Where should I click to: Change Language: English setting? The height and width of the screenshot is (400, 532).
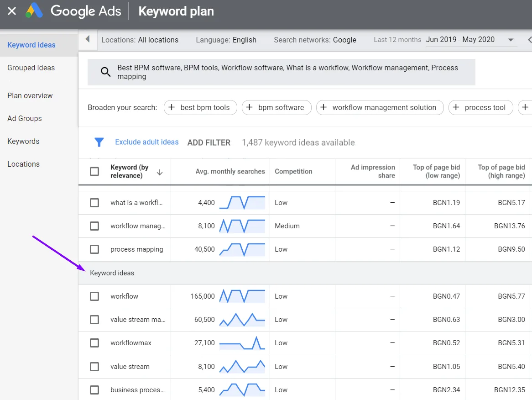point(226,40)
